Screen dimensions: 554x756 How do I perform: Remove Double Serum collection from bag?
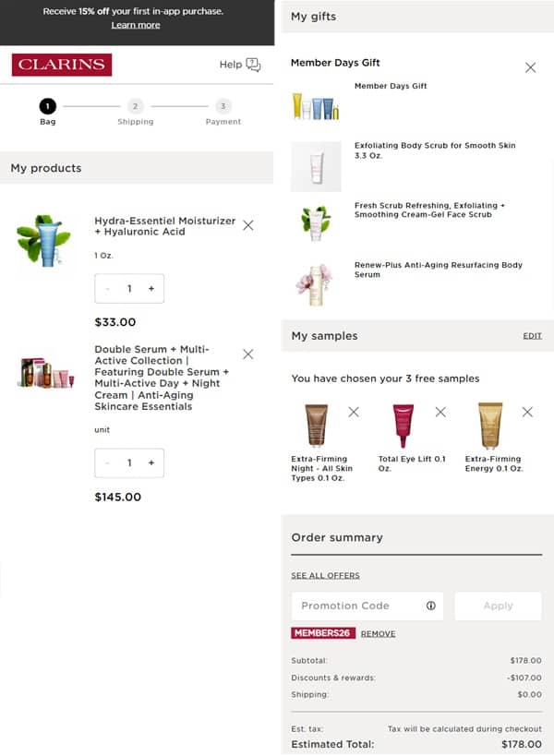click(248, 354)
